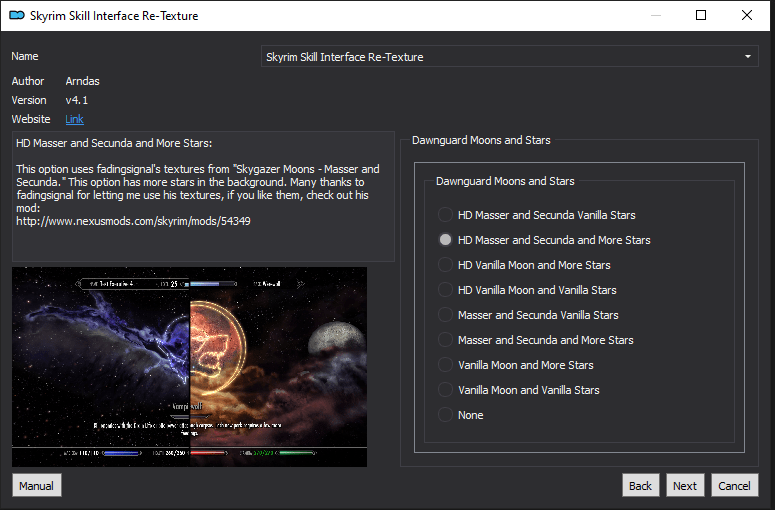The width and height of the screenshot is (775, 510).
Task: Select HD Masser and Secunda and More Stars
Action: [x=544, y=240]
